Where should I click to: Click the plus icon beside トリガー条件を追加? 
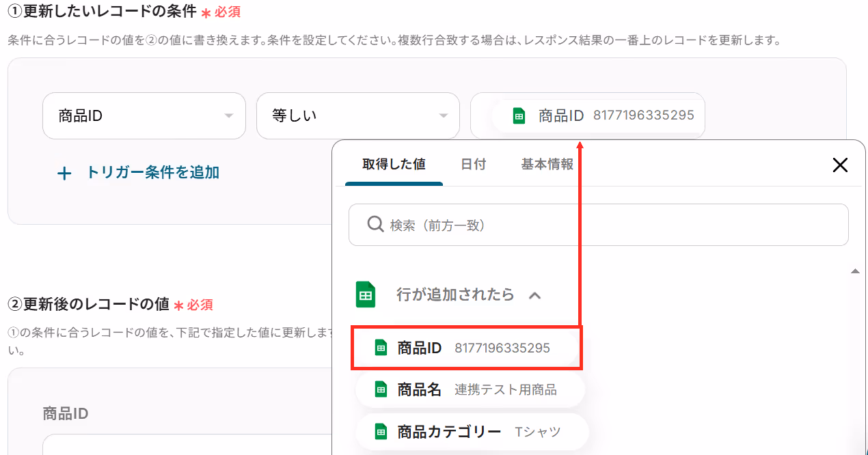point(64,174)
